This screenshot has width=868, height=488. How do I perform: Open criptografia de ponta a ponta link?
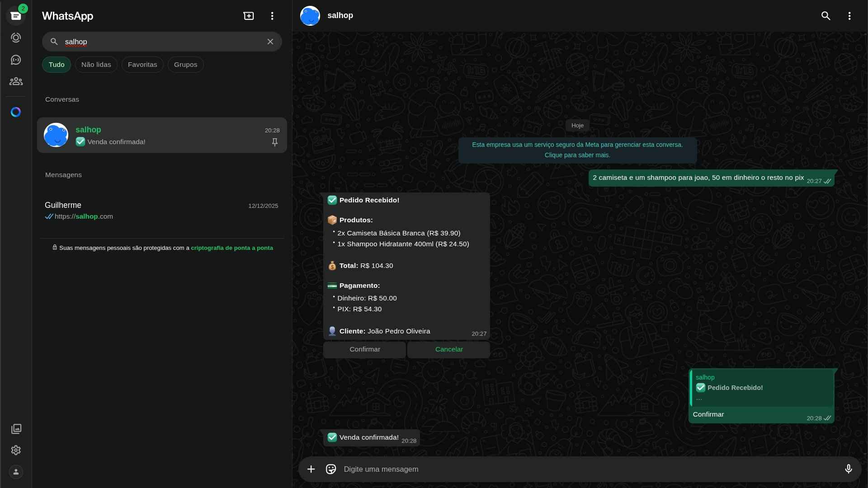[x=231, y=248]
